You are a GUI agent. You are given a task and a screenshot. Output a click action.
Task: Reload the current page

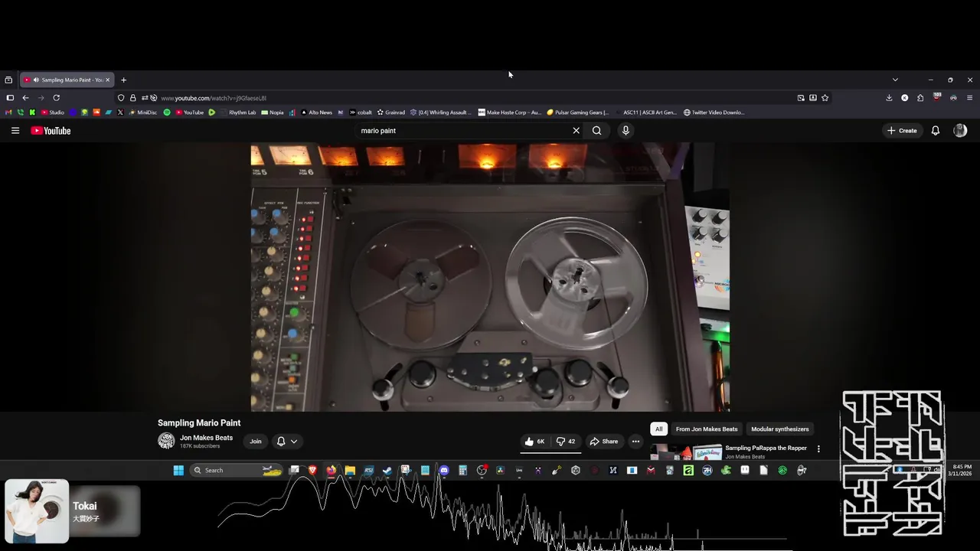[56, 98]
